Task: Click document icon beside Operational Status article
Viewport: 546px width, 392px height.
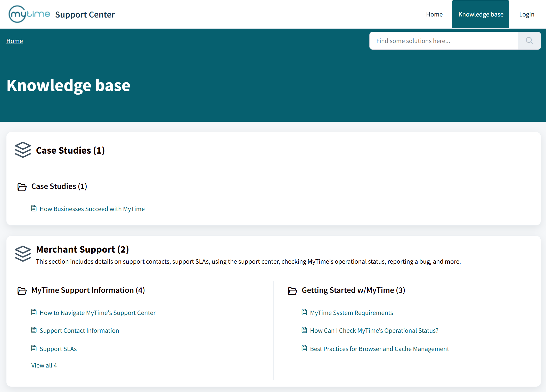Action: coord(304,330)
